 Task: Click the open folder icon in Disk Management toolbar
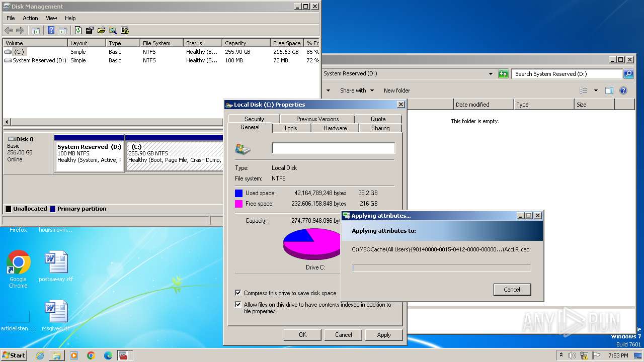pos(102,30)
